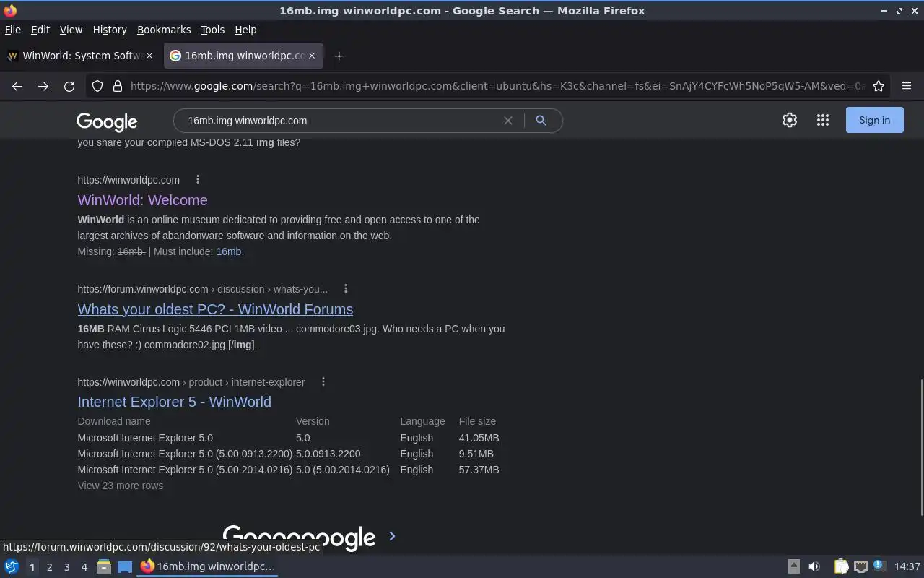This screenshot has width=924, height=578.
Task: Open the notification tray icon
Action: click(x=879, y=566)
